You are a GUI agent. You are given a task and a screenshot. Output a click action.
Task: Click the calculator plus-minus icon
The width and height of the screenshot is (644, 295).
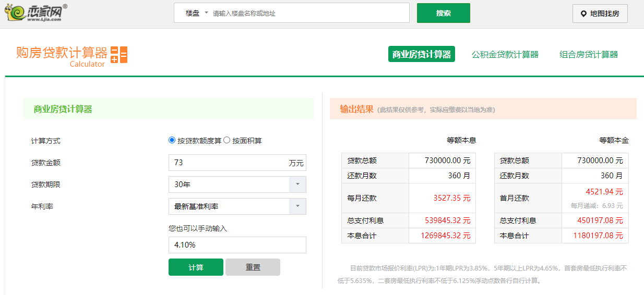119,55
